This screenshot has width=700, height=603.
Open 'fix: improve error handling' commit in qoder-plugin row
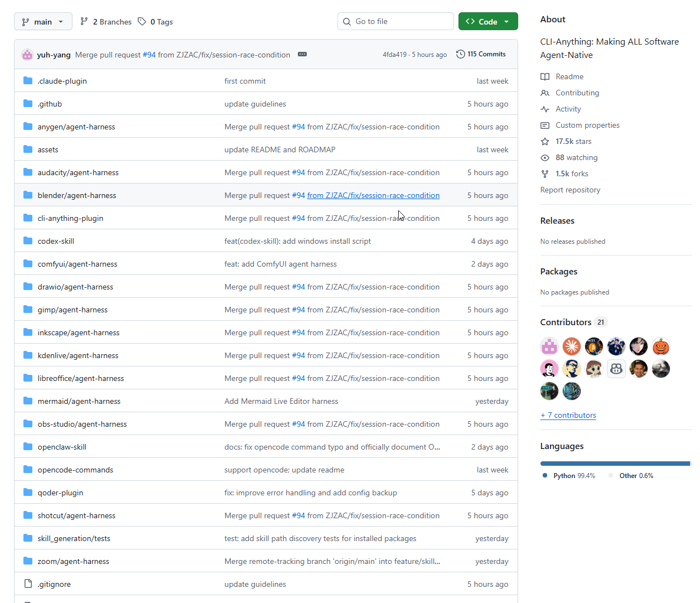[311, 493]
